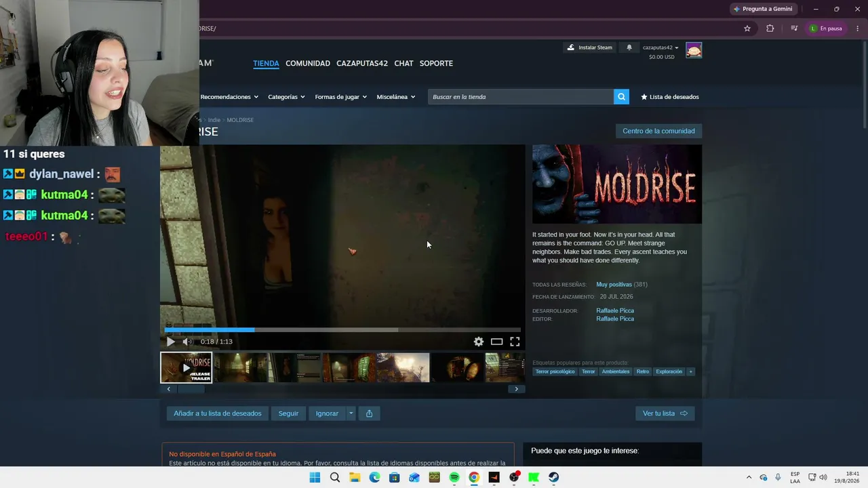The image size is (868, 488).
Task: Expand the Categorías dropdown
Action: (286, 97)
